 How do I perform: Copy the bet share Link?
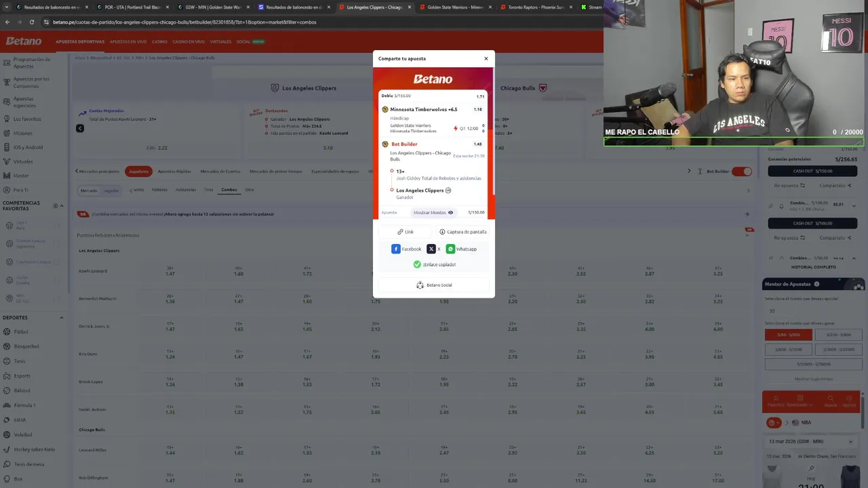[406, 232]
